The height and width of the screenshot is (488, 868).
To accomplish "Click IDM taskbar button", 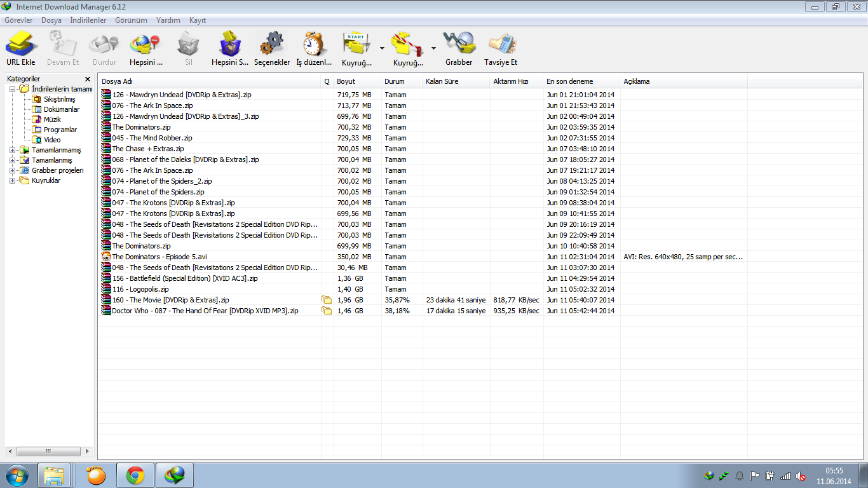I will click(x=174, y=475).
